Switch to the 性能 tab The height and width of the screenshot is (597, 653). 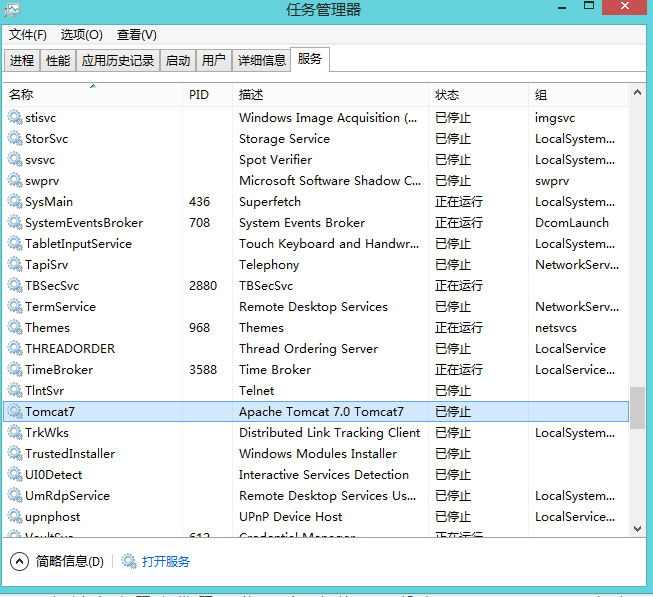[58, 61]
